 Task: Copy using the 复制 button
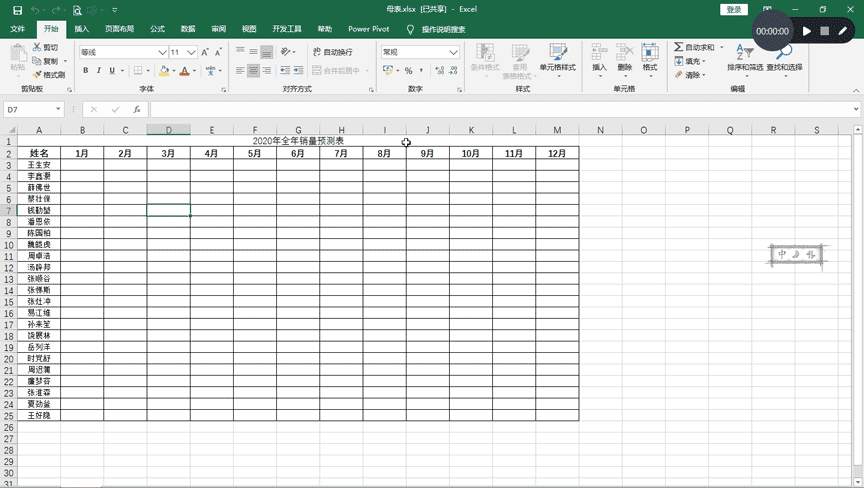45,61
